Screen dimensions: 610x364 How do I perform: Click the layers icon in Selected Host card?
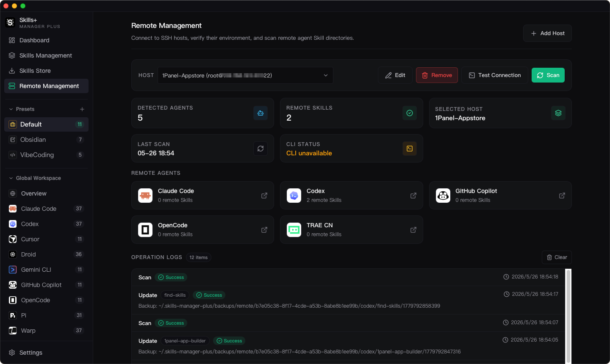click(558, 113)
